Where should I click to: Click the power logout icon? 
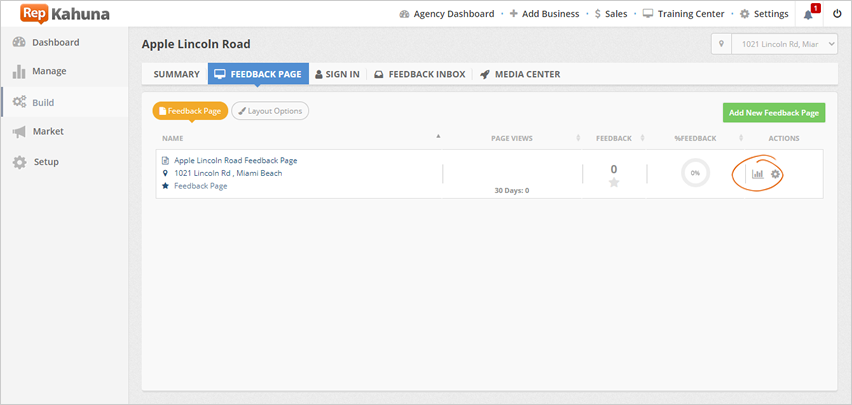(x=837, y=14)
